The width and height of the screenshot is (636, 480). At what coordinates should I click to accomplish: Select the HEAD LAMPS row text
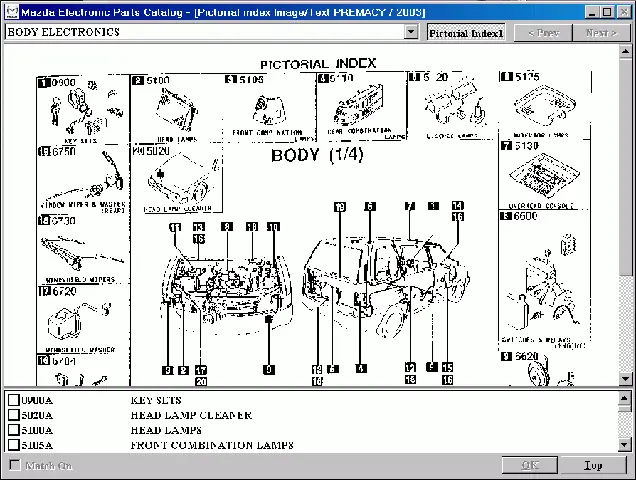tap(166, 430)
